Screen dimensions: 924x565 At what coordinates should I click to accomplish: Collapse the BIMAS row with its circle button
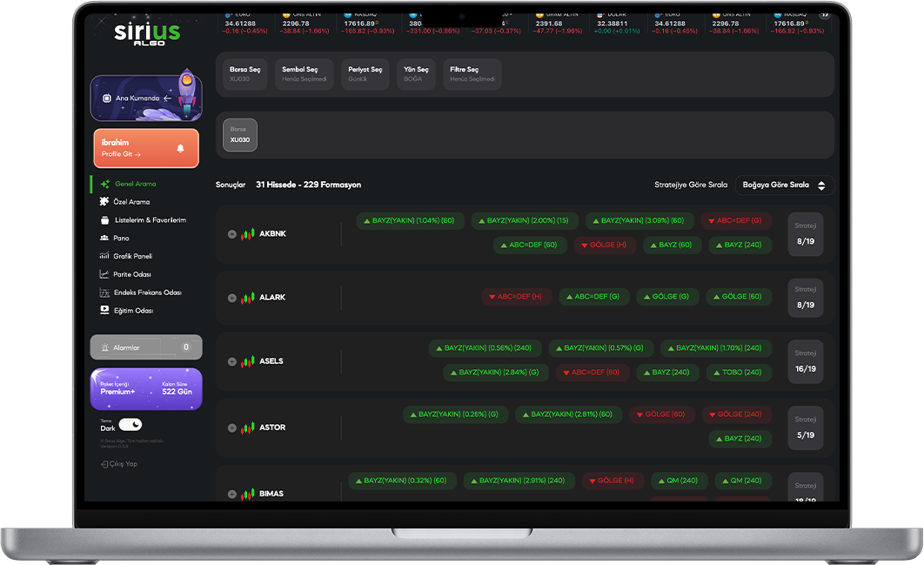pos(232,494)
